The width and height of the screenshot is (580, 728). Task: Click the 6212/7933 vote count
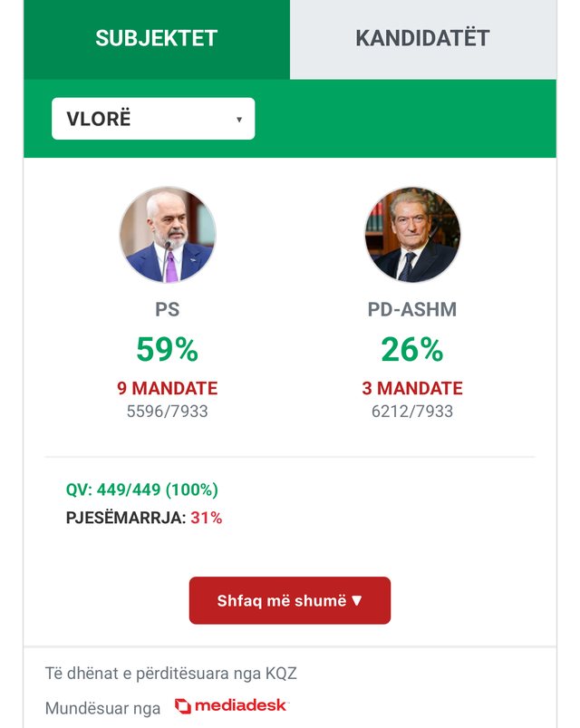[412, 412]
